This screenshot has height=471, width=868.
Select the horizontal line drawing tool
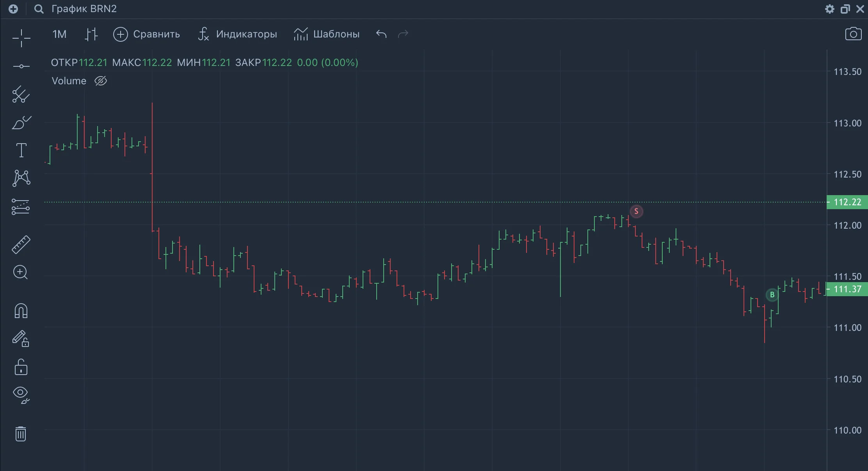coord(21,66)
